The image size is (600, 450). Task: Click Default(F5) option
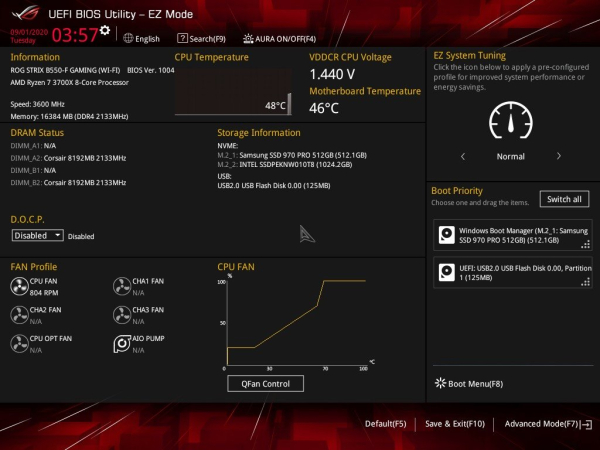pos(385,424)
